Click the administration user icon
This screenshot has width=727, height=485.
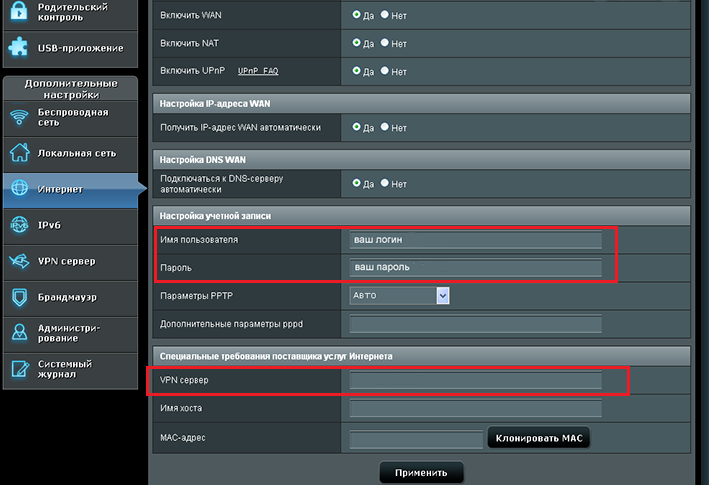click(19, 332)
